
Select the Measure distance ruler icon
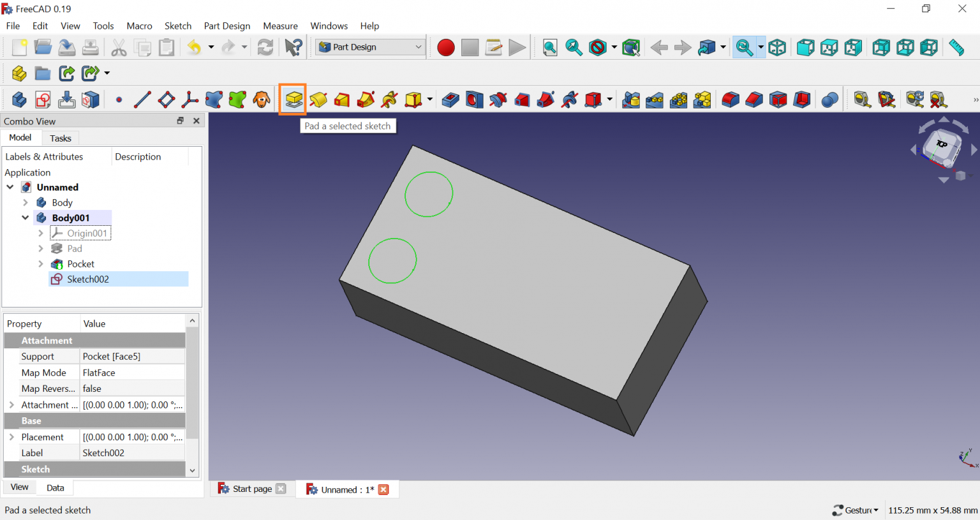coord(956,47)
